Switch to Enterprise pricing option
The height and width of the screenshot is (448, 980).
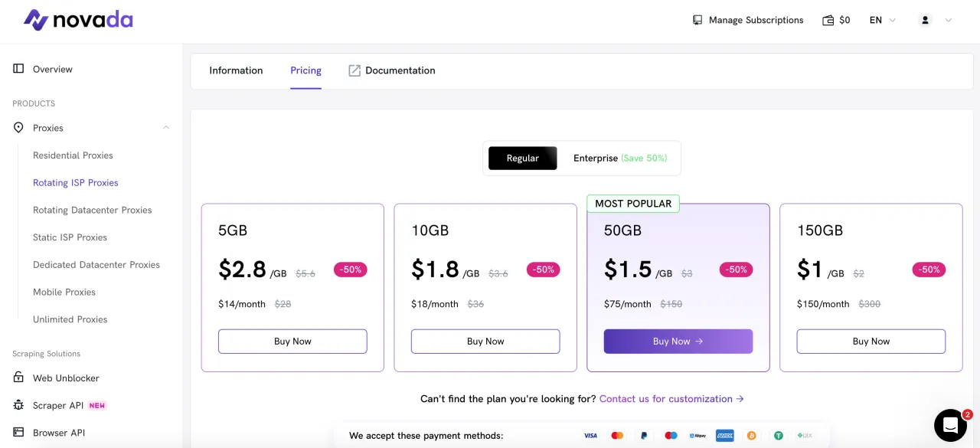[x=619, y=158]
